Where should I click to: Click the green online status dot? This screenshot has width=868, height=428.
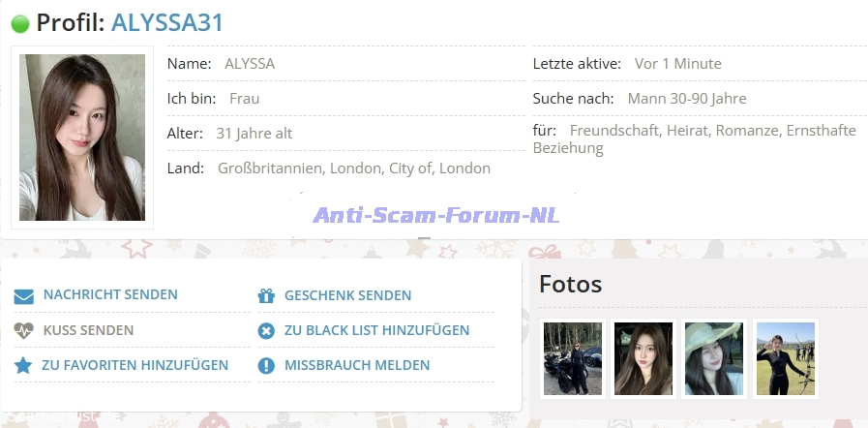pos(20,24)
